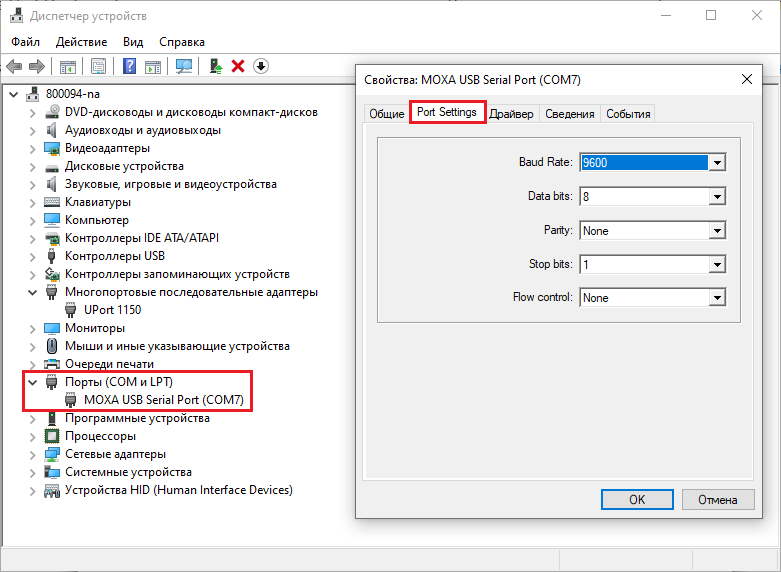Click the blue Help question mark icon
Screen dimensions: 781x572
[x=129, y=66]
